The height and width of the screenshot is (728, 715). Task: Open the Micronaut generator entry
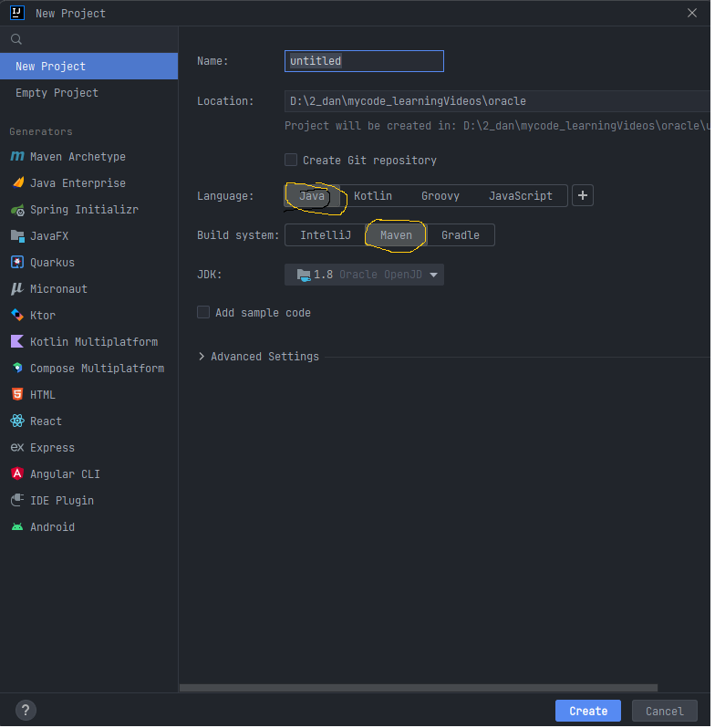pyautogui.click(x=89, y=289)
